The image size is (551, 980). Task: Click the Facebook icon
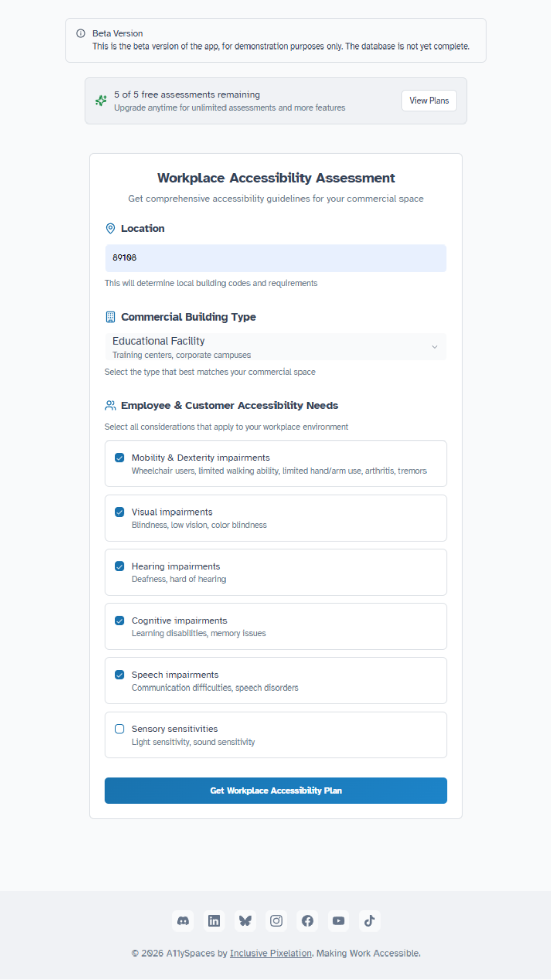[307, 921]
